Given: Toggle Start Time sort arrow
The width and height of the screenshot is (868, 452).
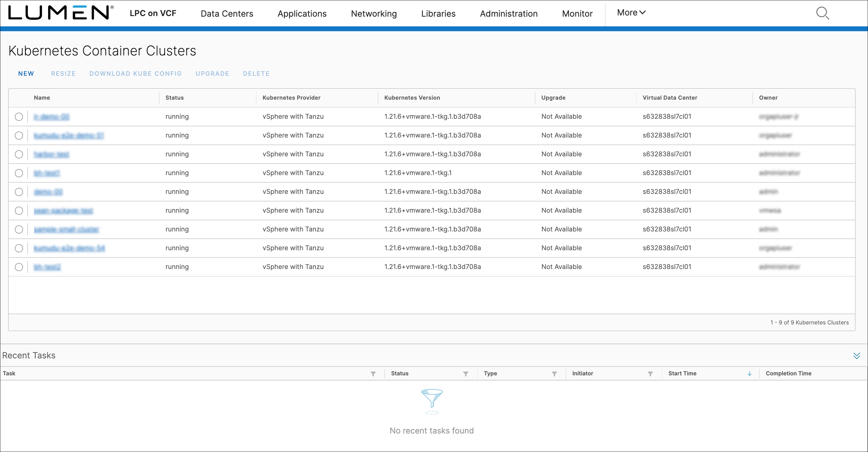Looking at the screenshot, I should 749,374.
